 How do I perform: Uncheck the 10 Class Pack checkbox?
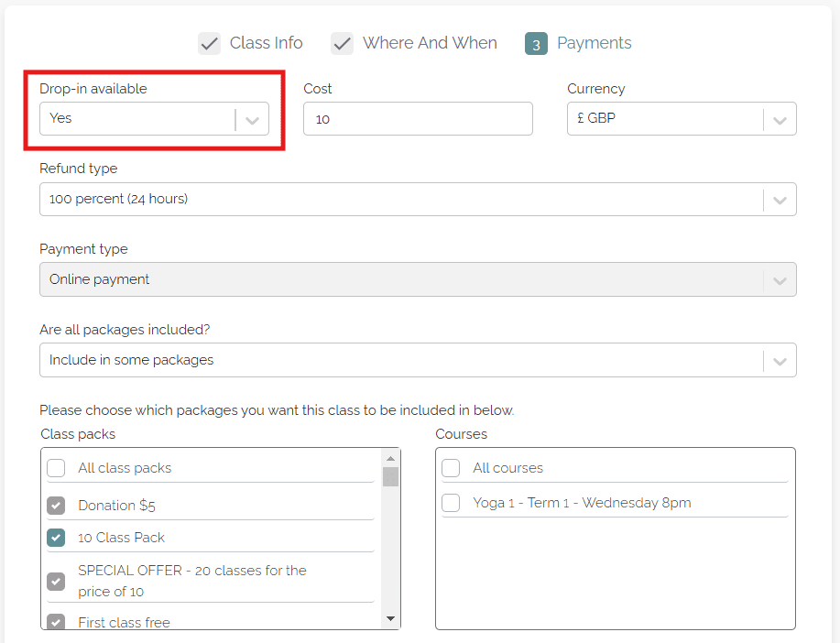pos(57,538)
